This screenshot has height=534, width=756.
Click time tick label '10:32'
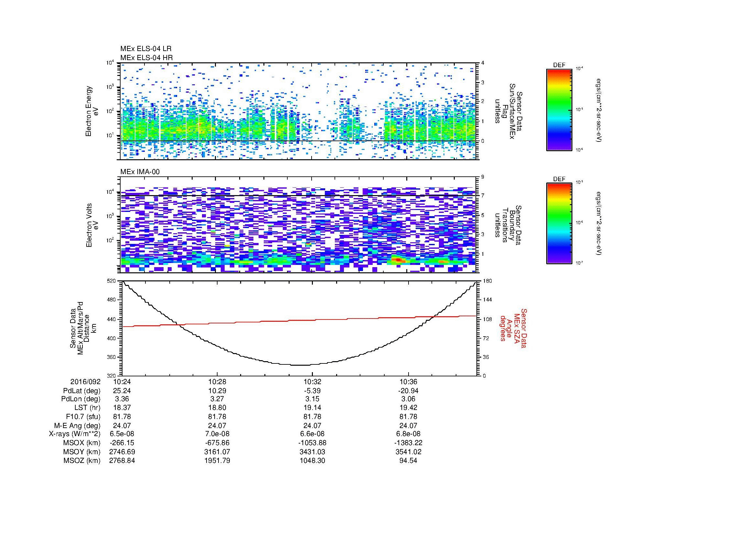click(312, 382)
